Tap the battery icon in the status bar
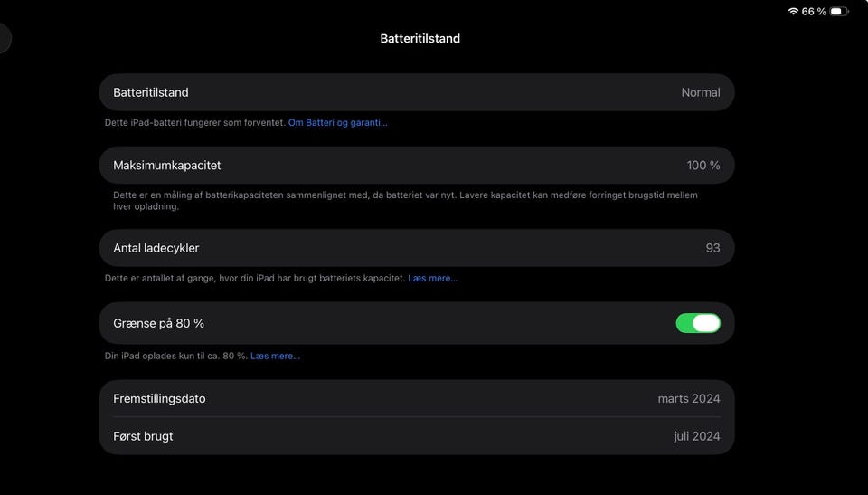 [838, 12]
